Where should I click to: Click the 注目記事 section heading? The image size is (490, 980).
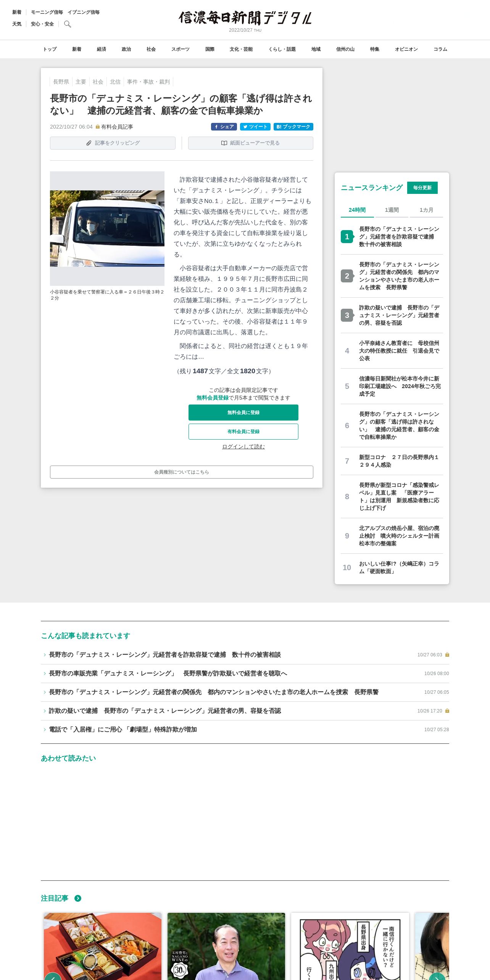click(55, 898)
